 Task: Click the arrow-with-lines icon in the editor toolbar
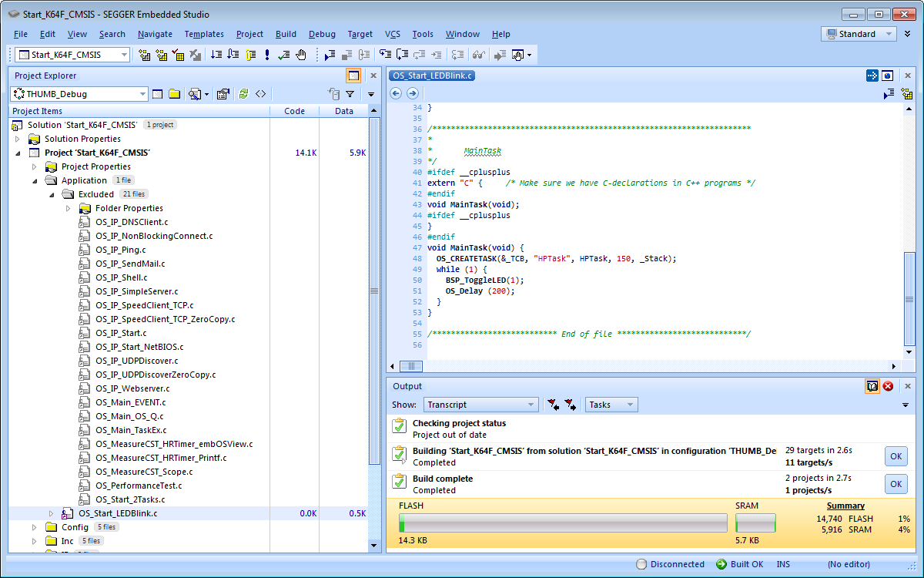[x=889, y=94]
